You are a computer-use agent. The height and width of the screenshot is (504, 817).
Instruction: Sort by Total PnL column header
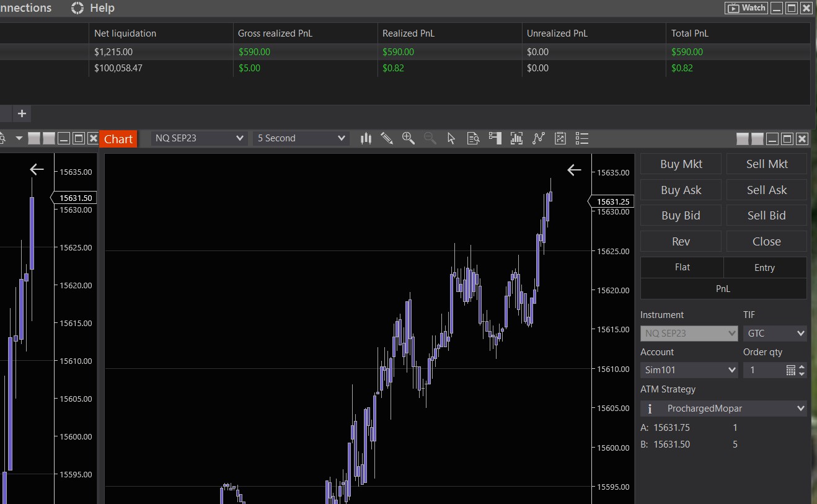click(x=738, y=33)
